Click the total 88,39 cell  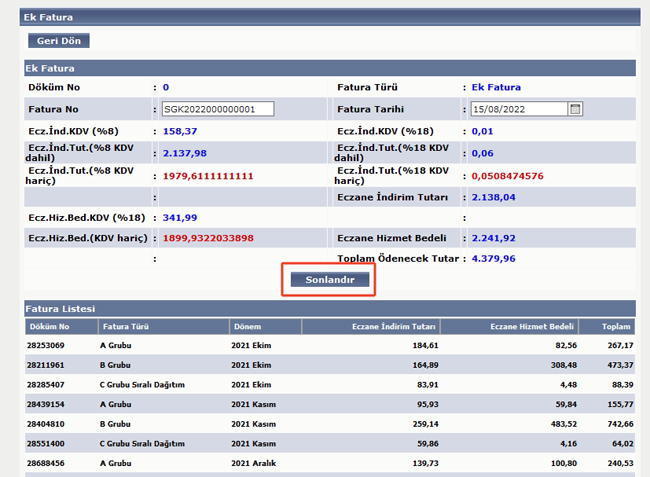(x=623, y=385)
